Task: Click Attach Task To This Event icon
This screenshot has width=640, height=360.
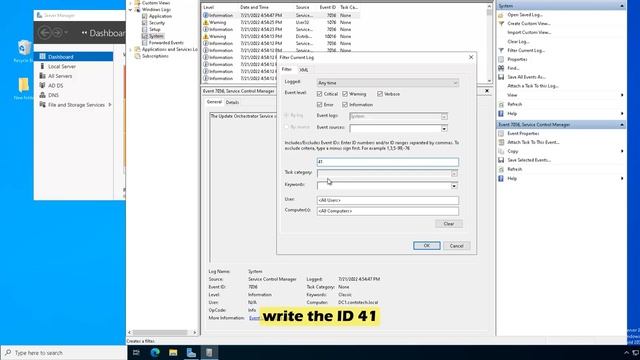Action: pos(501,142)
